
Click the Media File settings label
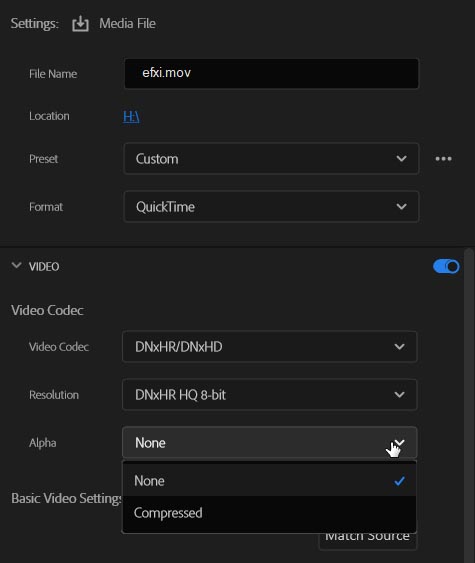[x=127, y=24]
